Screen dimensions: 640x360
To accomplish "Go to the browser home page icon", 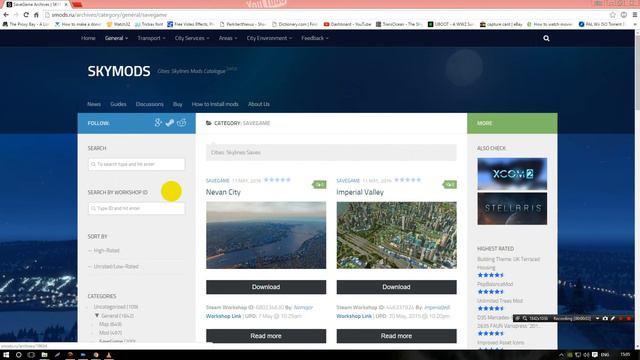I will [x=36, y=15].
